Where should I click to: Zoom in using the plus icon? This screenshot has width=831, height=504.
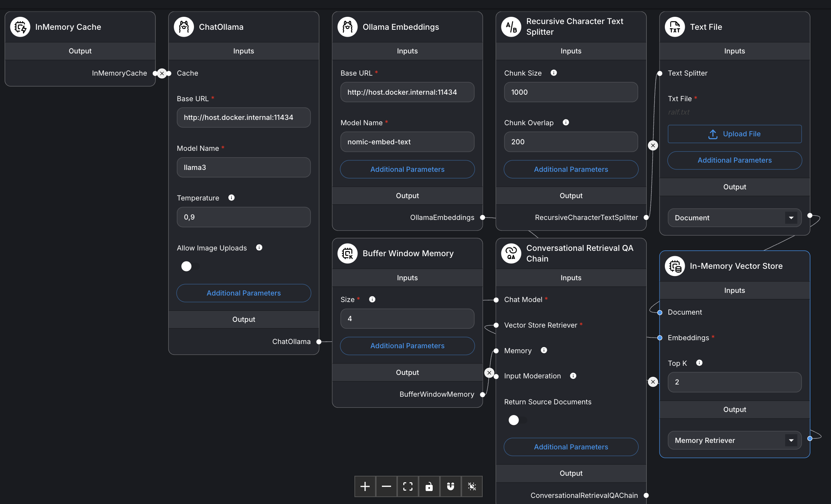(x=365, y=486)
